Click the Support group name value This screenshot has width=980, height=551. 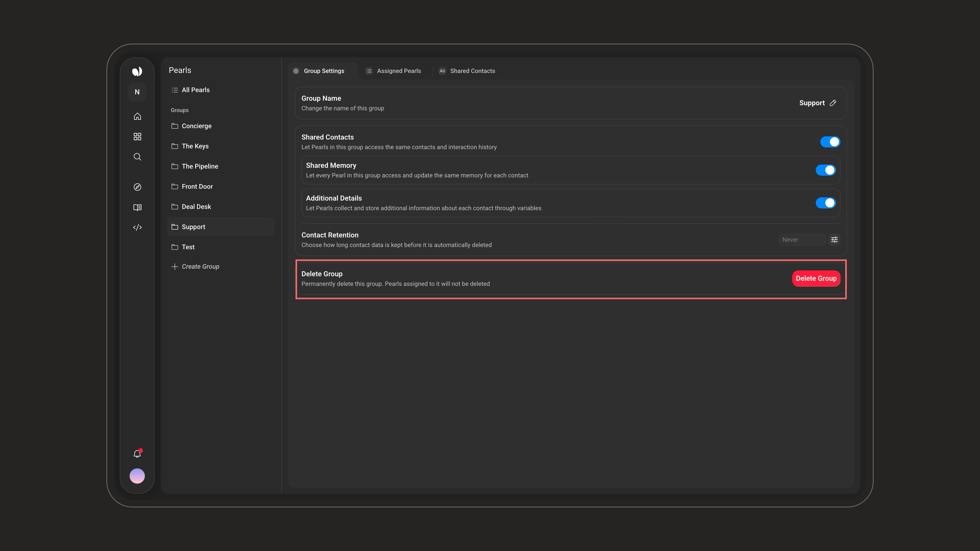pyautogui.click(x=812, y=103)
